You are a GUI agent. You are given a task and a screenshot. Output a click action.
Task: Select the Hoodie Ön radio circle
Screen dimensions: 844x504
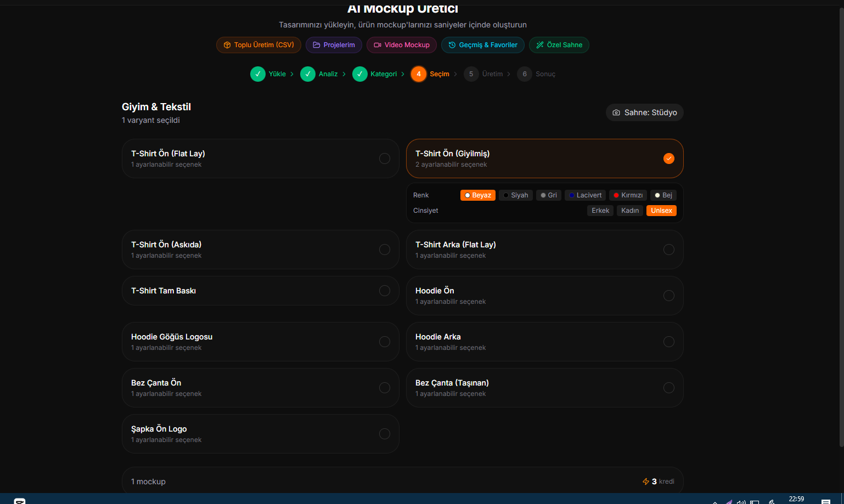pyautogui.click(x=669, y=296)
